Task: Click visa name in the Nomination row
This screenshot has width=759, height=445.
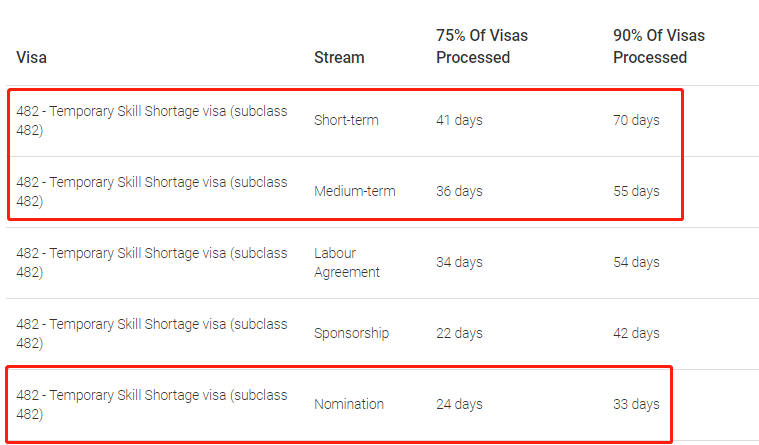Action: pos(152,405)
